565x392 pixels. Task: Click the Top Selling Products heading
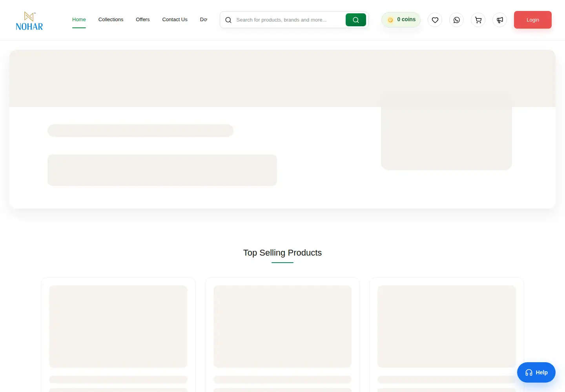(282, 253)
